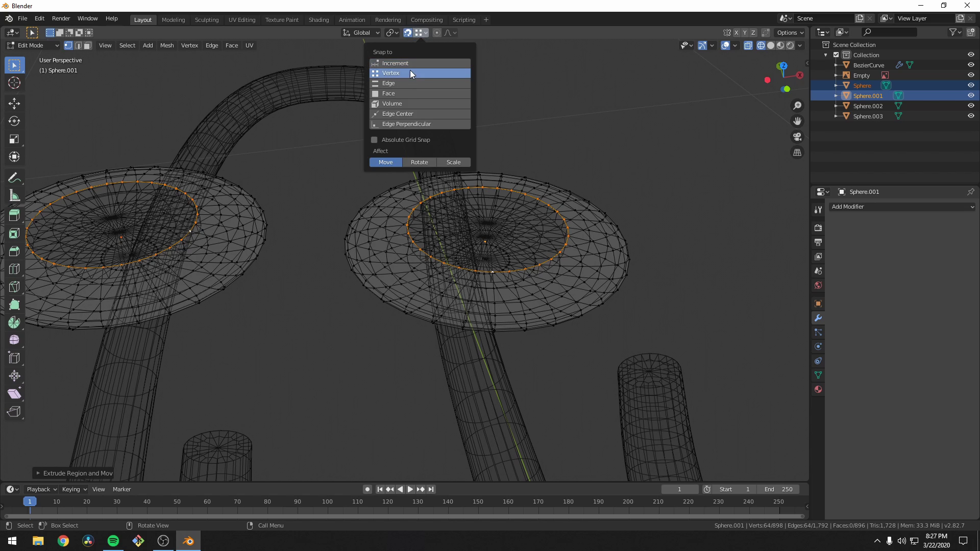Select the Edge Slide tool

[14, 358]
